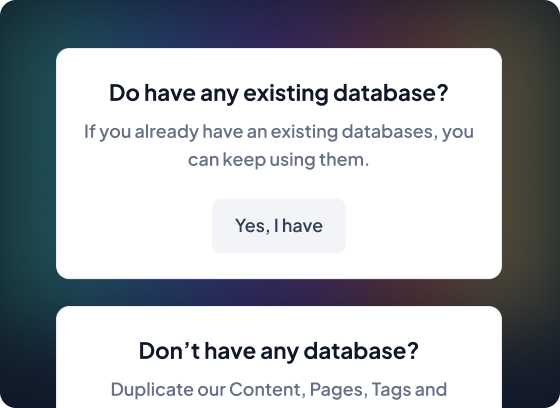Click the word "database?" in the first card's heading
The width and height of the screenshot is (560, 408).
[x=390, y=93]
